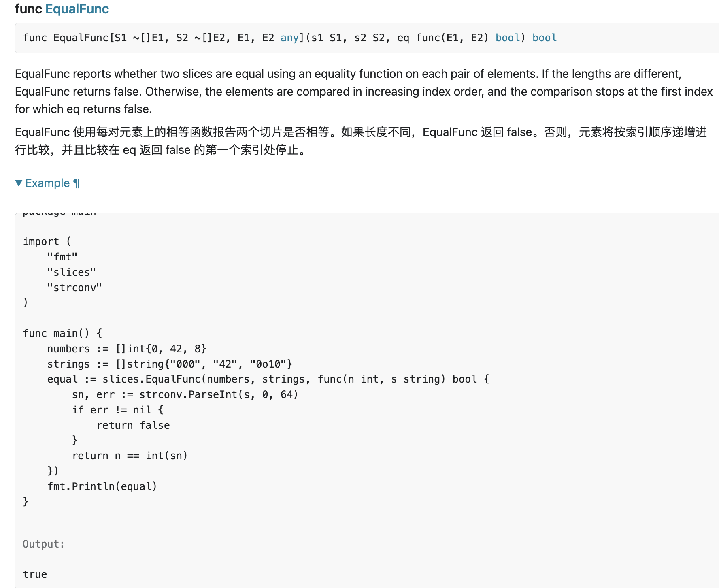719x588 pixels.
Task: Click the 'Example' link text
Action: pyautogui.click(x=47, y=183)
